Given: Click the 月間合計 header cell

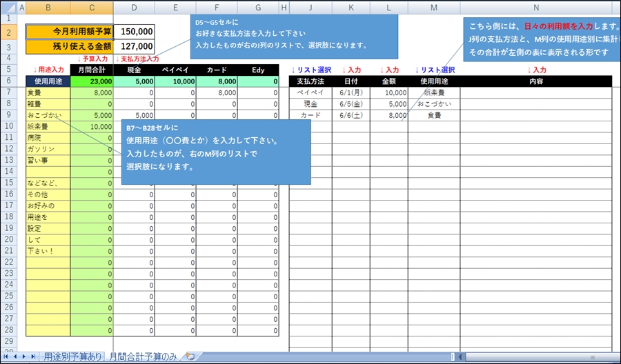Looking at the screenshot, I should tap(92, 70).
